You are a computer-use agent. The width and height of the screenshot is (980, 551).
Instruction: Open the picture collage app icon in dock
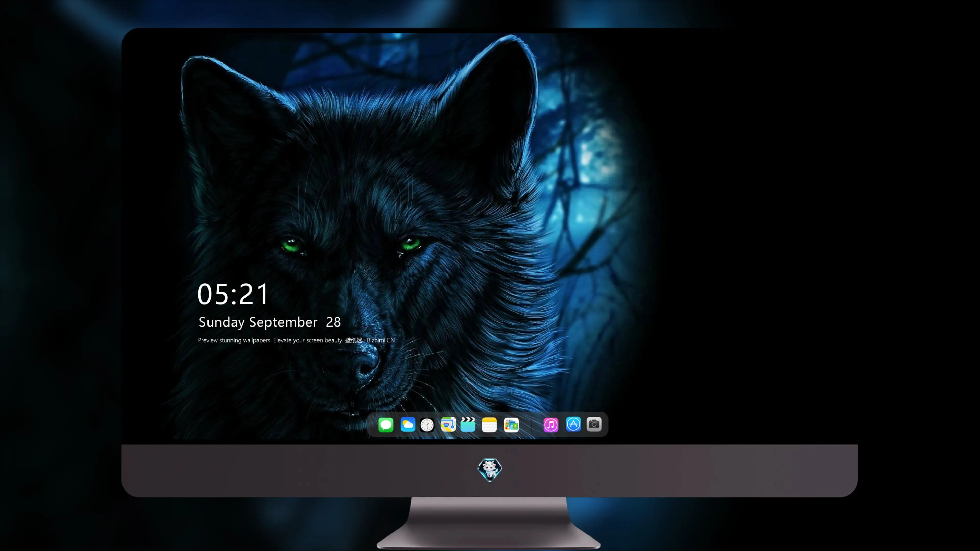pos(511,424)
